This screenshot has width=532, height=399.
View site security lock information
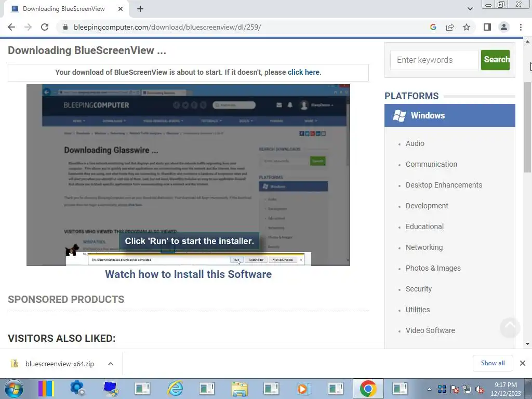point(65,27)
